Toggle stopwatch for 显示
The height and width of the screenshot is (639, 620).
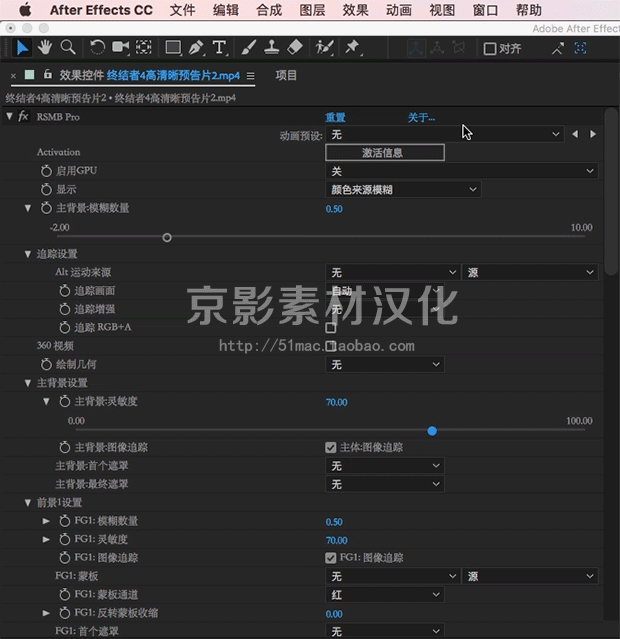tap(46, 189)
